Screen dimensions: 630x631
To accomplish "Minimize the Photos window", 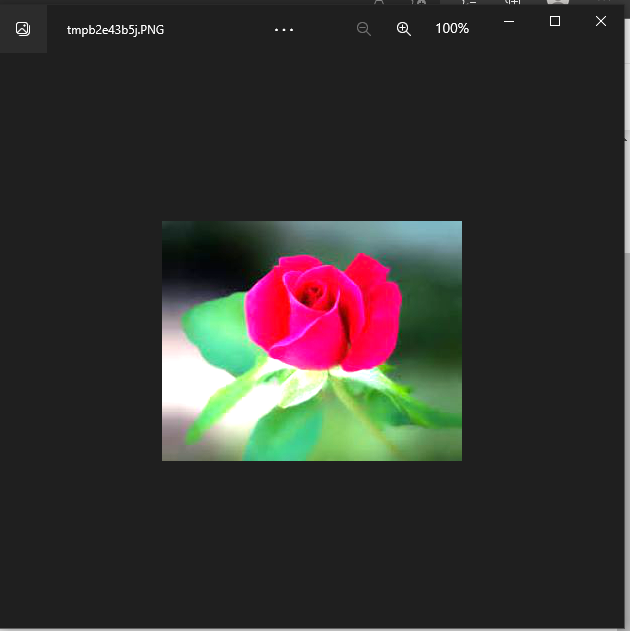I will (x=509, y=21).
